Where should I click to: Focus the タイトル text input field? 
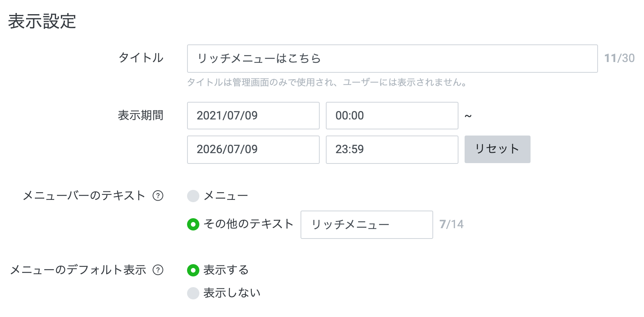(x=392, y=59)
